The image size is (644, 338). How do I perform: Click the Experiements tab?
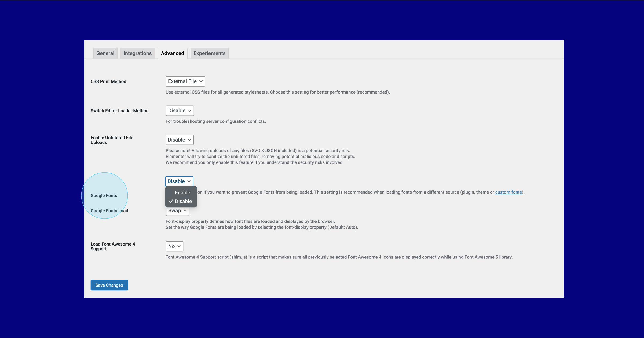point(209,53)
